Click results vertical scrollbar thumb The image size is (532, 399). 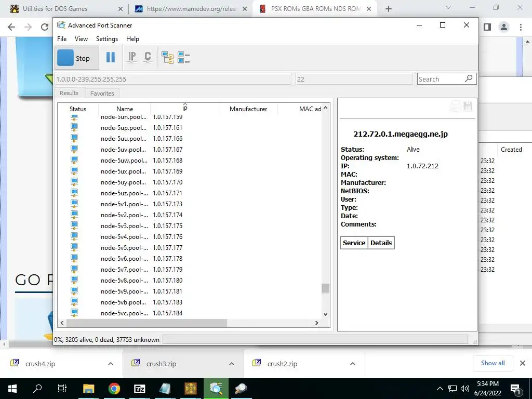[325, 288]
